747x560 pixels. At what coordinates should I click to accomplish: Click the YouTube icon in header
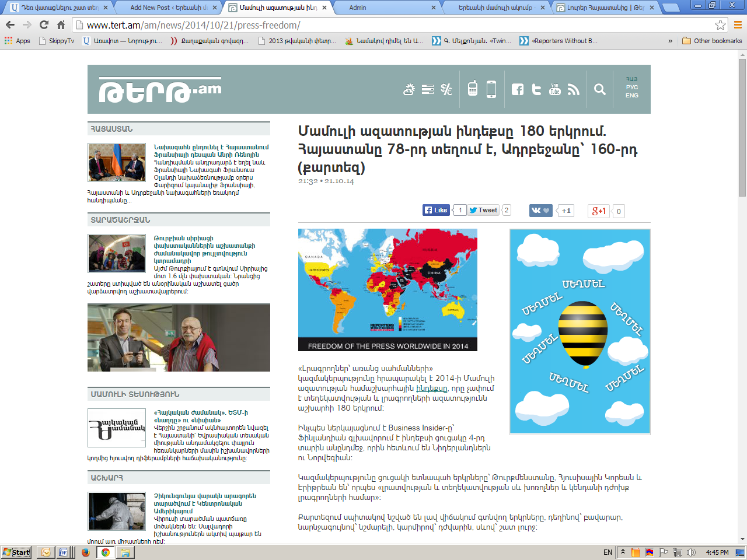(555, 89)
